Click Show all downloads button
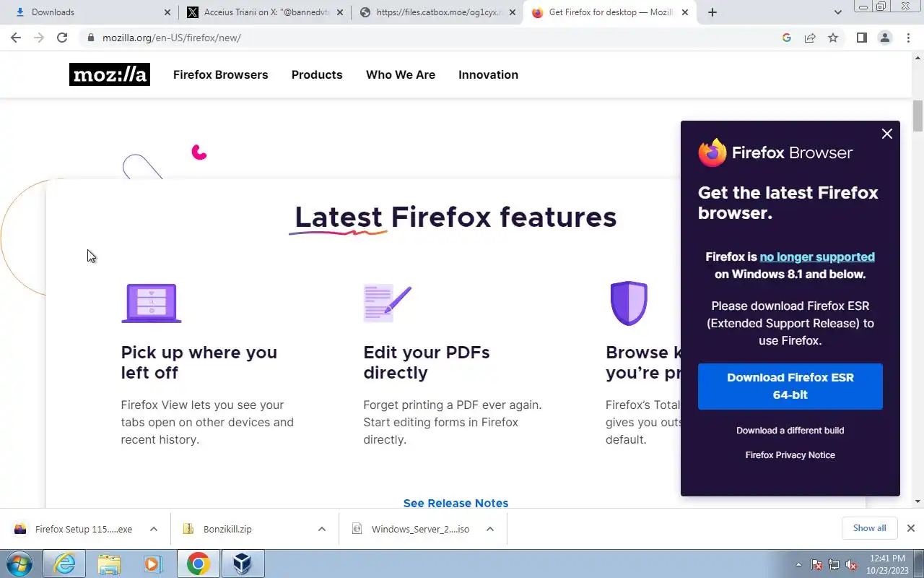 pos(869,528)
